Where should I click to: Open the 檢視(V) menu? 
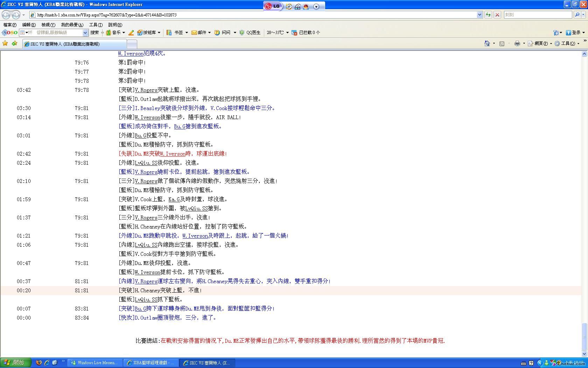(48, 25)
